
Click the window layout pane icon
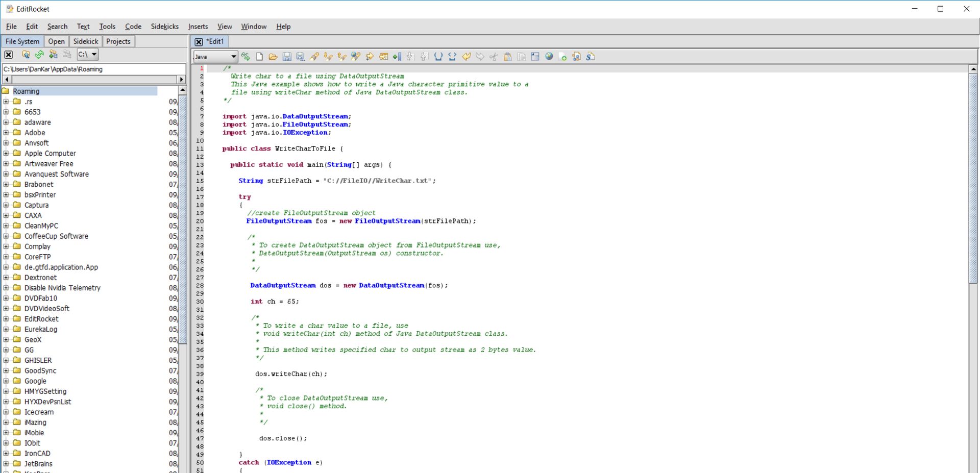(x=535, y=57)
